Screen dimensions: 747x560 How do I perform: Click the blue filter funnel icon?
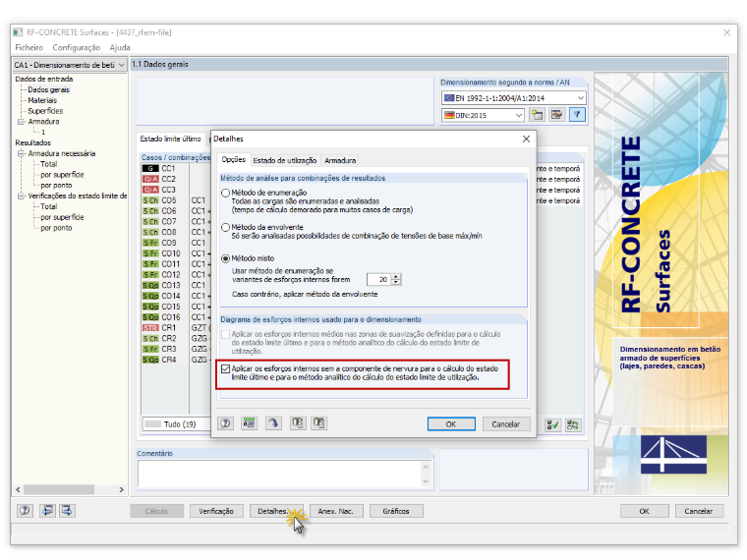click(577, 115)
